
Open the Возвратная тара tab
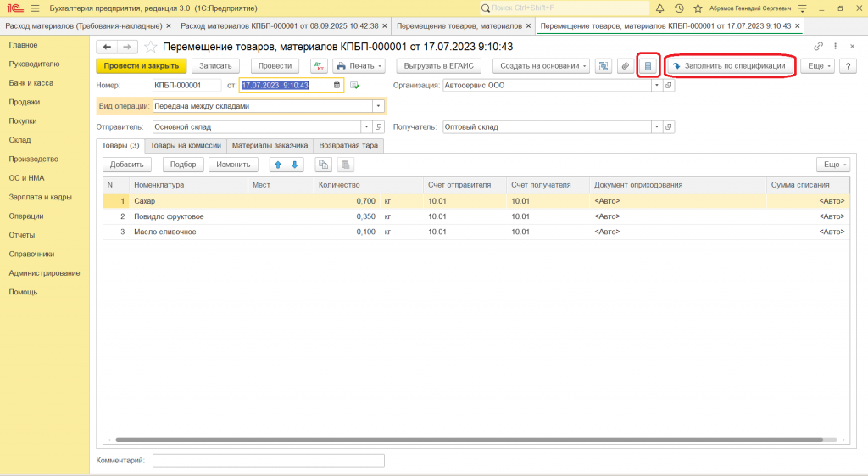[x=348, y=145]
